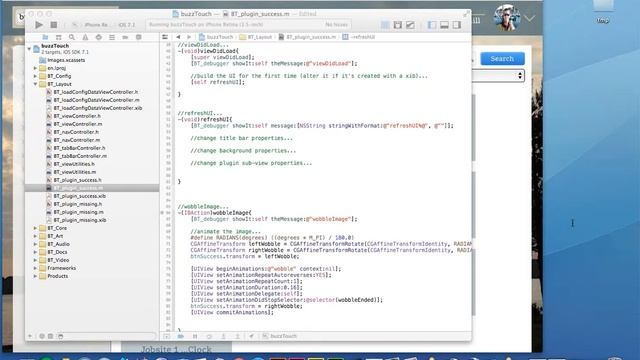Screen dimensions: 640x360
Task: Collapse the BT_Layout folder
Action: point(36,84)
